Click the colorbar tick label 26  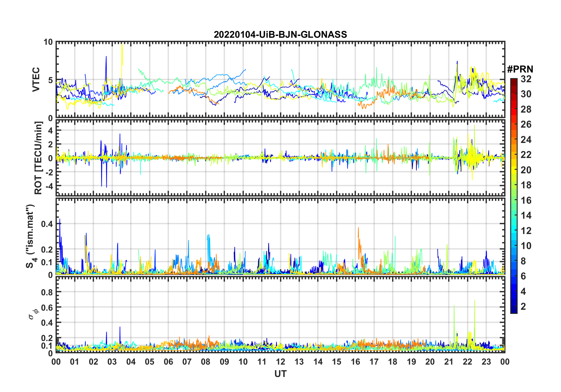coord(526,125)
